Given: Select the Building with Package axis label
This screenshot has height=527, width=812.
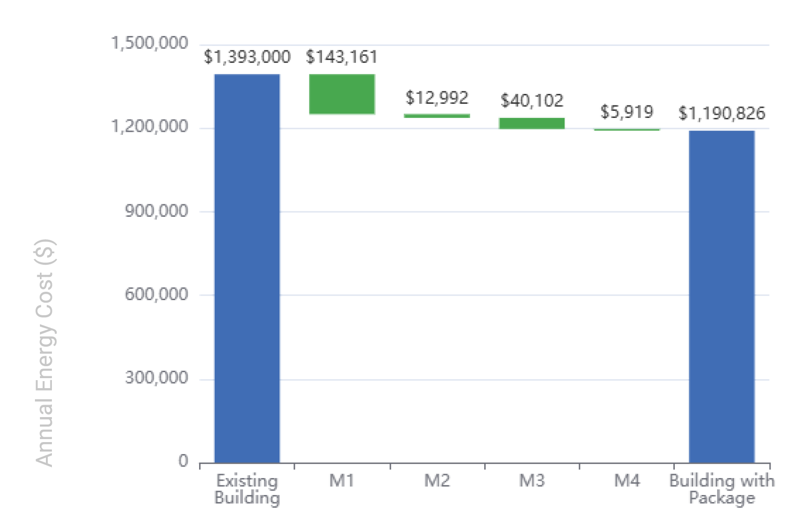Looking at the screenshot, I should (722, 489).
